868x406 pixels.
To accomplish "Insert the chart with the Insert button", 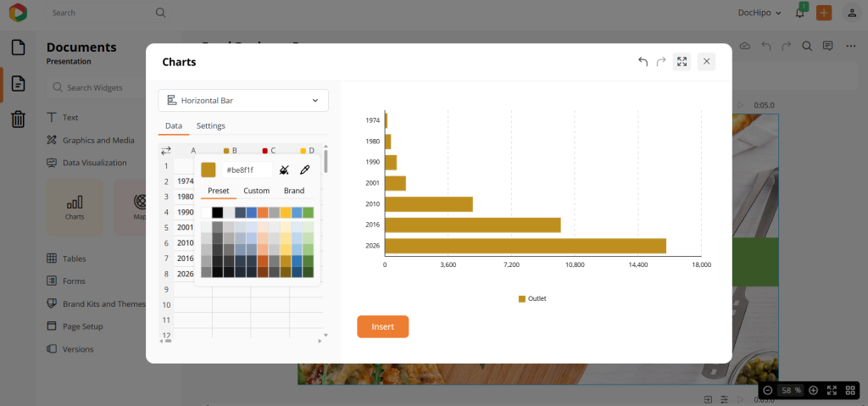I will pyautogui.click(x=382, y=327).
